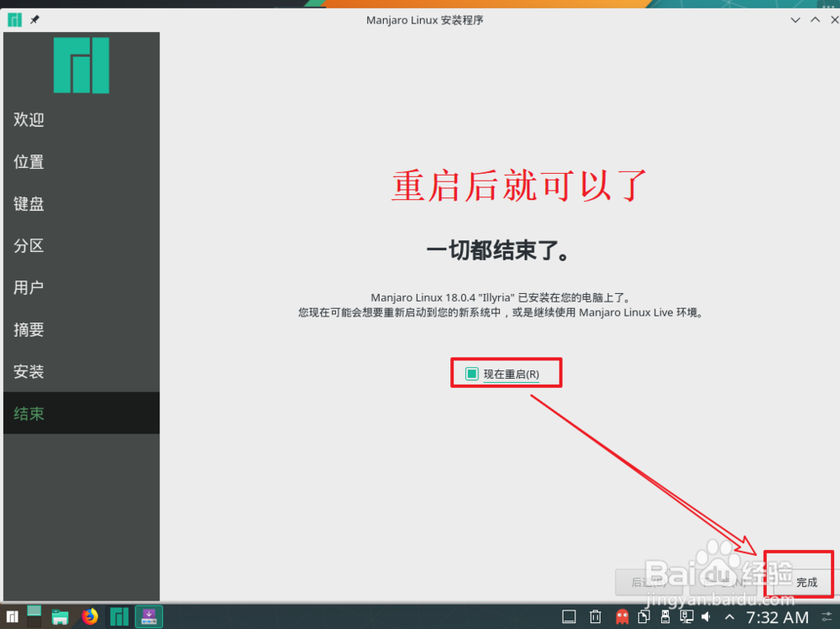
Task: Maximize the installer window using the up chevron
Action: coord(816,20)
